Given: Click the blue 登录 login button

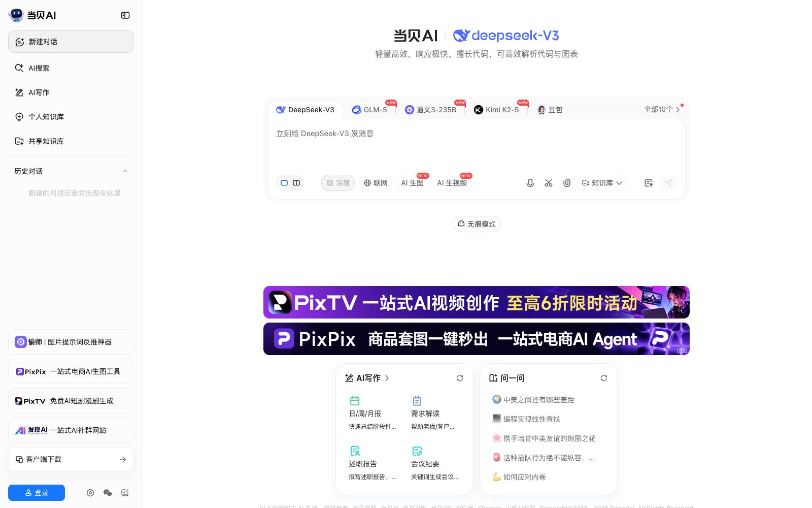Looking at the screenshot, I should point(37,493).
